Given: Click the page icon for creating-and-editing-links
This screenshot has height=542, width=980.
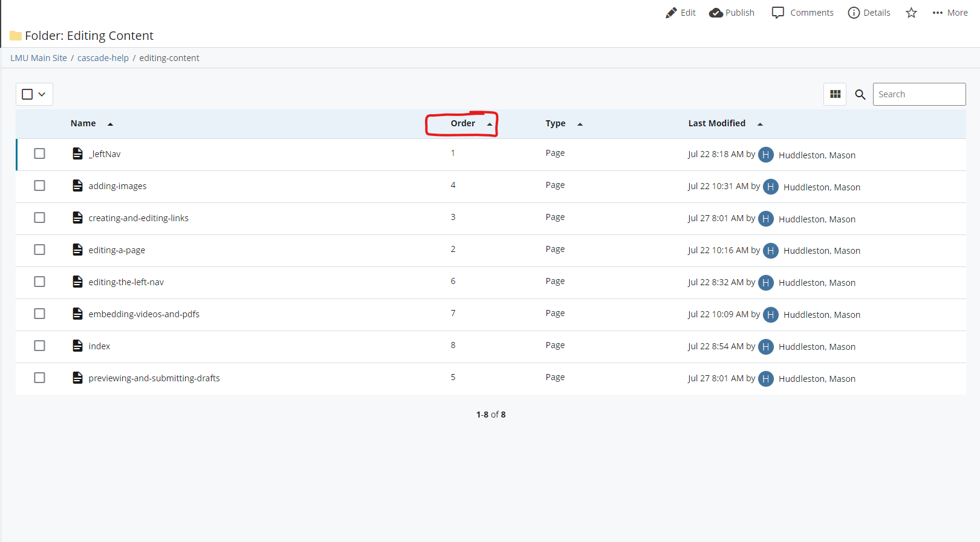Looking at the screenshot, I should [x=77, y=218].
